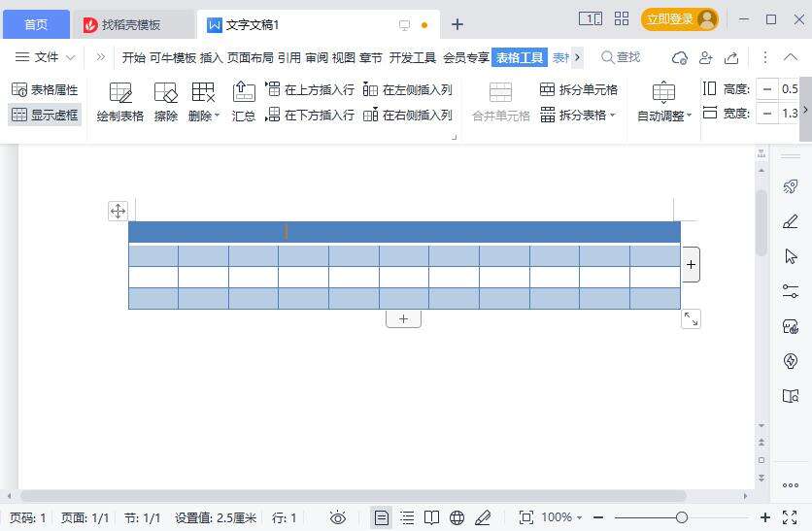The height and width of the screenshot is (531, 812).
Task: Switch to the References (引用) tab
Action: [x=289, y=57]
